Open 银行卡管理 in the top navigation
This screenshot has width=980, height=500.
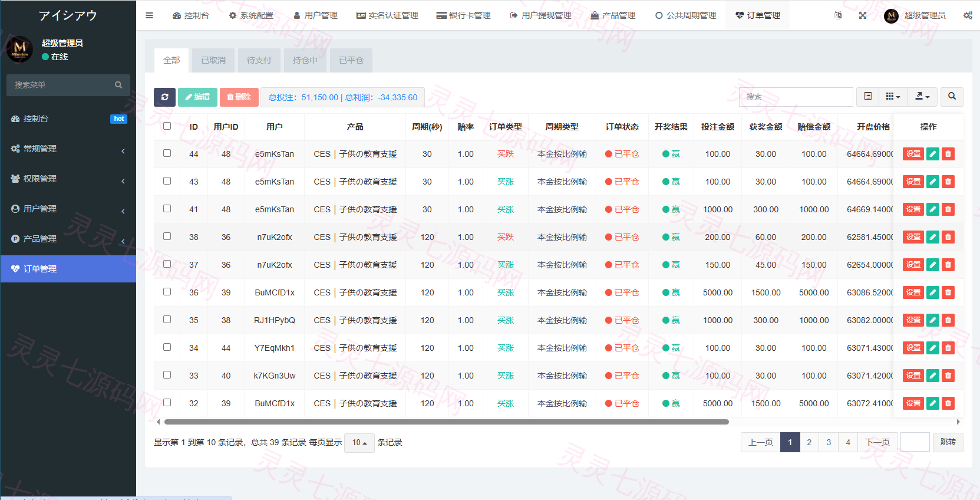click(x=463, y=15)
